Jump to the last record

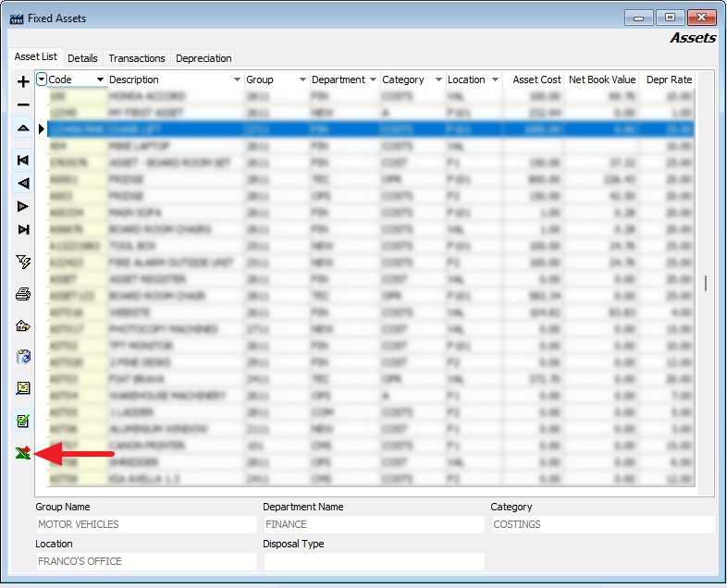(23, 229)
